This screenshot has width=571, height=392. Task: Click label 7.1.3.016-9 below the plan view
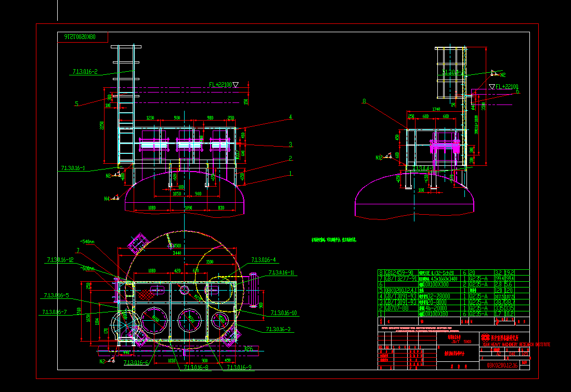coord(240,366)
